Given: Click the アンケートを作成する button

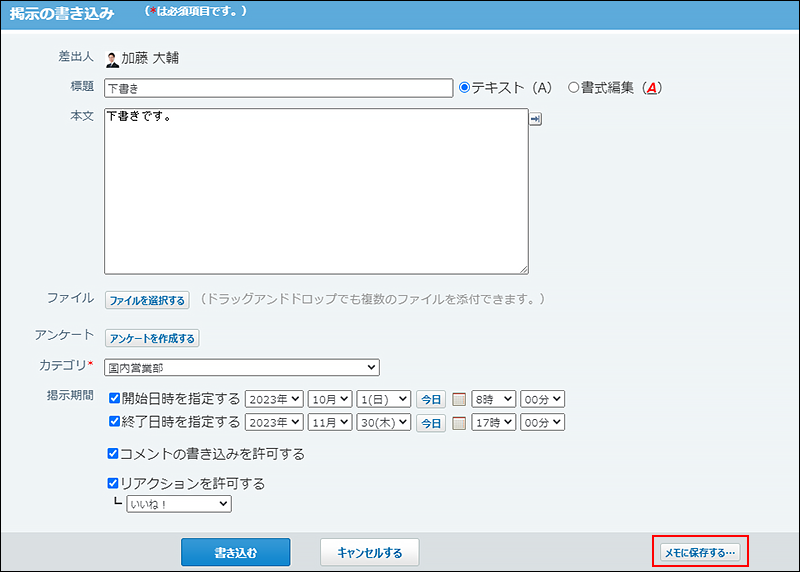Looking at the screenshot, I should [152, 338].
